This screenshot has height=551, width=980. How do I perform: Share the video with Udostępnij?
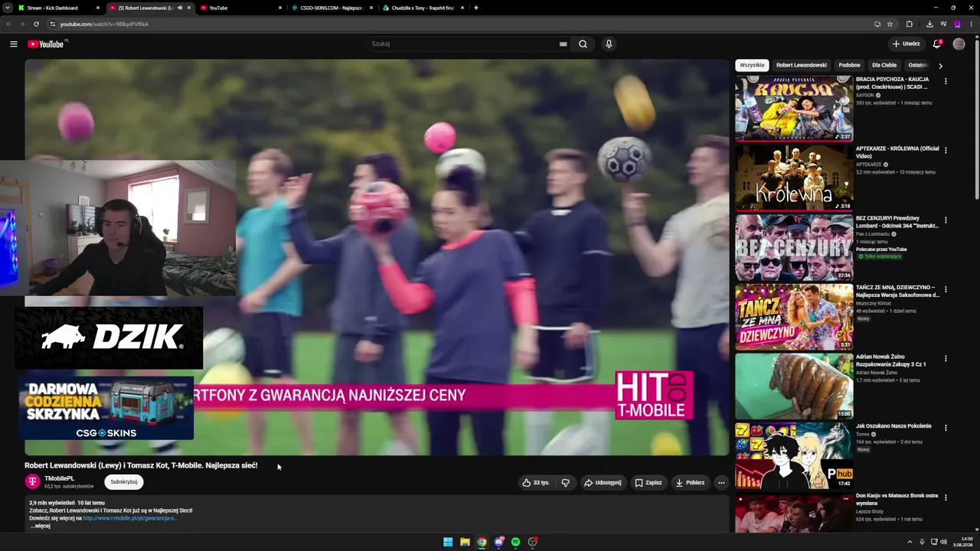pos(603,483)
